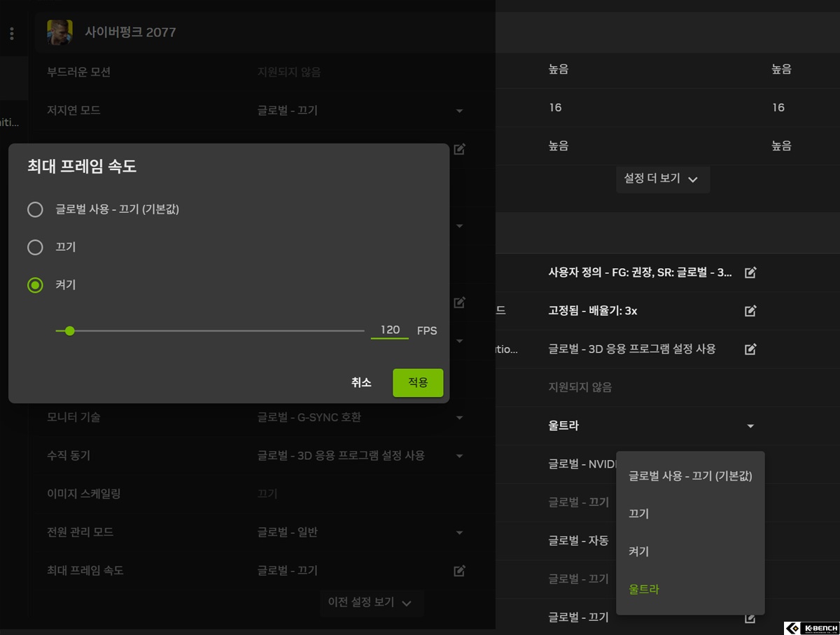Viewport: 840px width, 635px height.
Task: Edit the 최대 프레임 속도 setting row
Action: [x=459, y=571]
